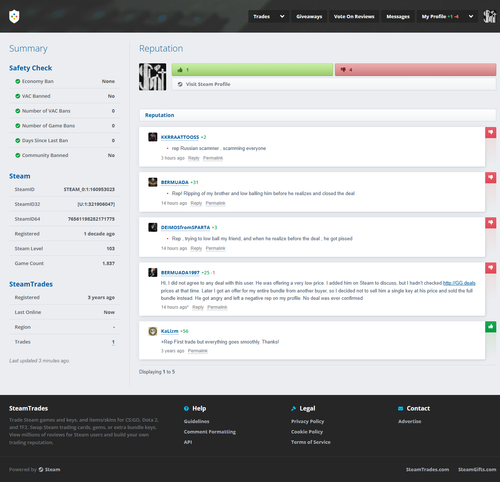Go to Giveaways
Image resolution: width=500 pixels, height=482 pixels.
click(x=309, y=16)
